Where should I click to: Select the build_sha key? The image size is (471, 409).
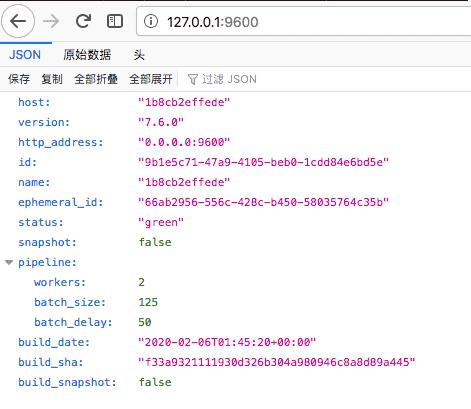tap(51, 362)
